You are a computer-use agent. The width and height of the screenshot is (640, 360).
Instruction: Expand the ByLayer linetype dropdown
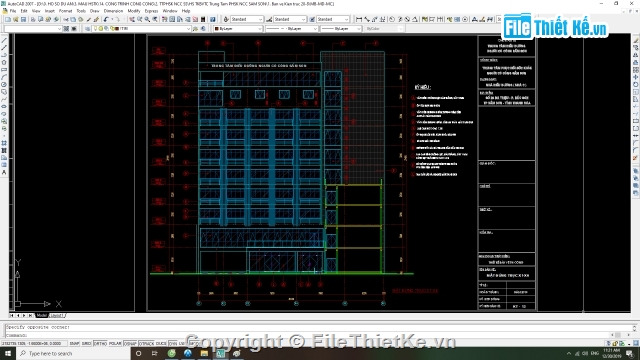(x=291, y=29)
